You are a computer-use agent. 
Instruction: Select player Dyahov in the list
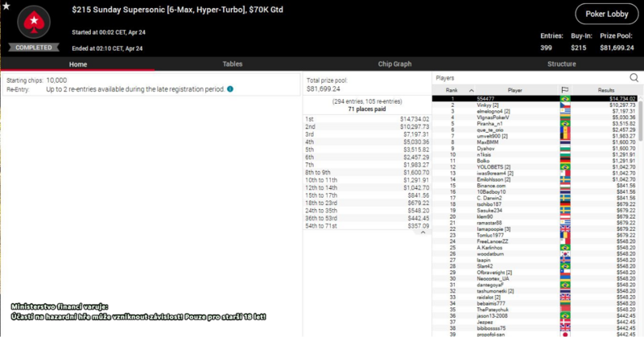click(x=485, y=148)
